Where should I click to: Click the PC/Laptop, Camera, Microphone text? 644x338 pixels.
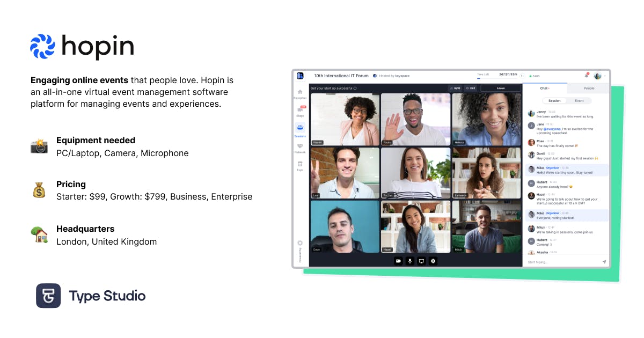pyautogui.click(x=122, y=153)
